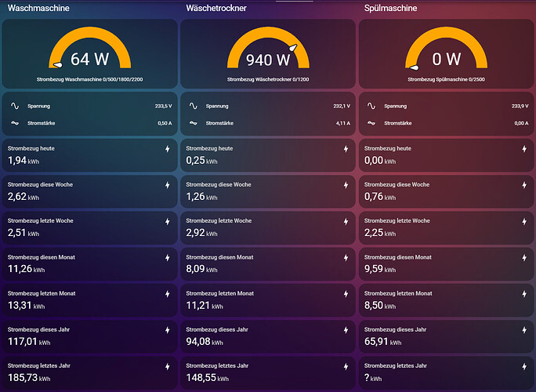
Task: Select the Wäschetrockner 0,25 kWh today value
Action: tap(201, 161)
